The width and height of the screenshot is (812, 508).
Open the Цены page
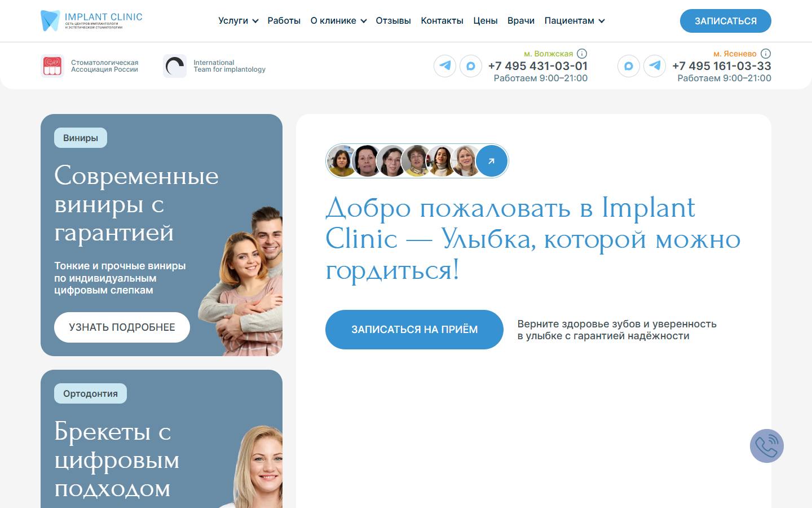tap(485, 21)
